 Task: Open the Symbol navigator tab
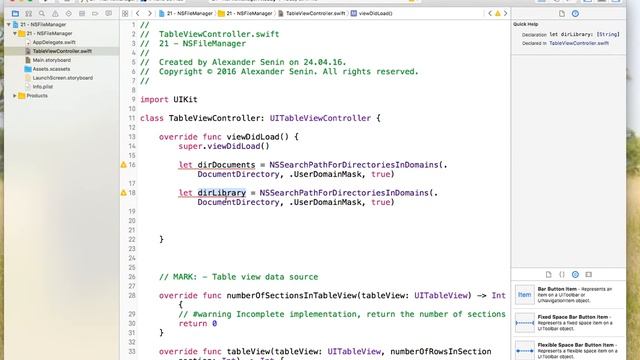point(29,13)
